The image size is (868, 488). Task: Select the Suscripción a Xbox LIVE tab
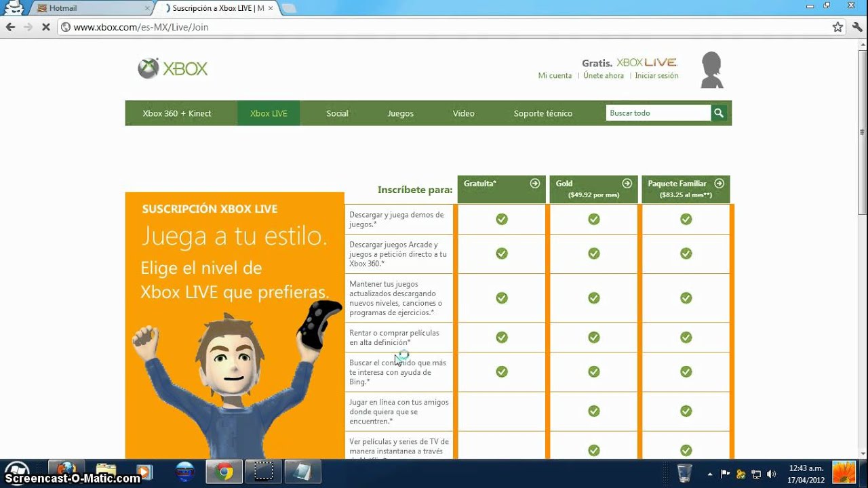tap(217, 8)
